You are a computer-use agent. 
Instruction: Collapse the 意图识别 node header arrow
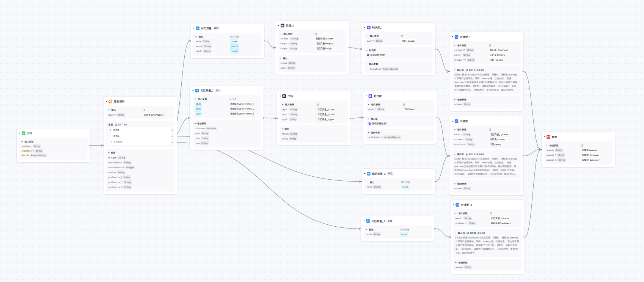click(107, 102)
